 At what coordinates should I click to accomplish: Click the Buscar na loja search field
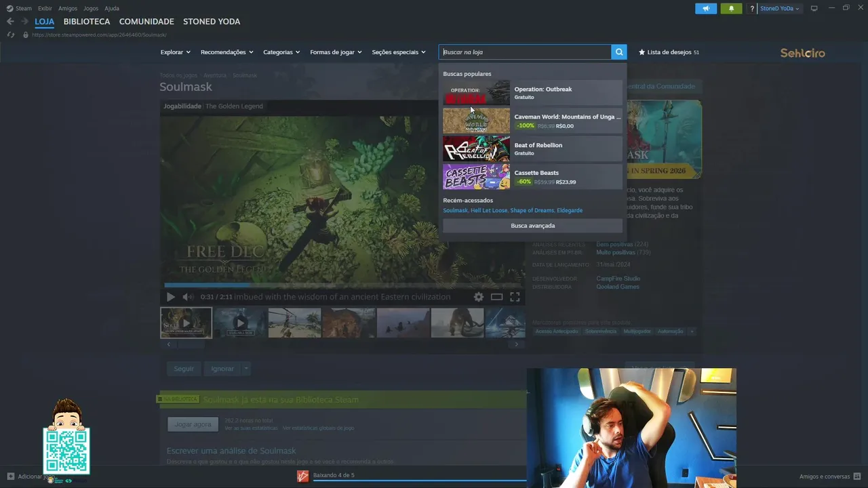[x=526, y=52]
